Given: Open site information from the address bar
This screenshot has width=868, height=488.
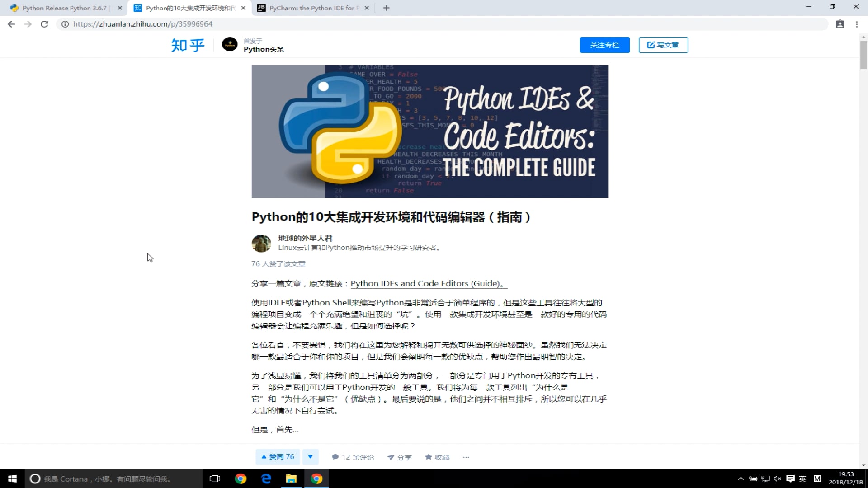Looking at the screenshot, I should click(x=65, y=24).
